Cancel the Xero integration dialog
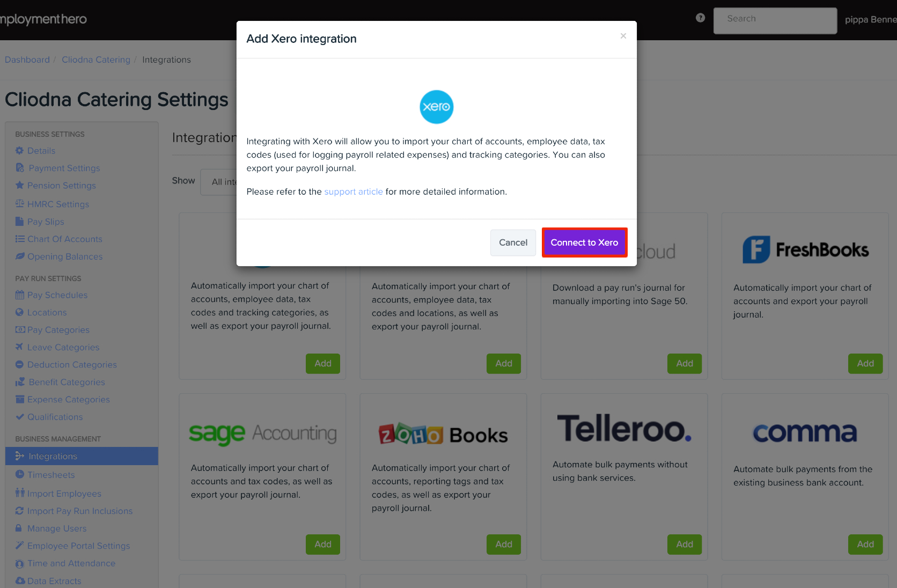897x588 pixels. (513, 242)
